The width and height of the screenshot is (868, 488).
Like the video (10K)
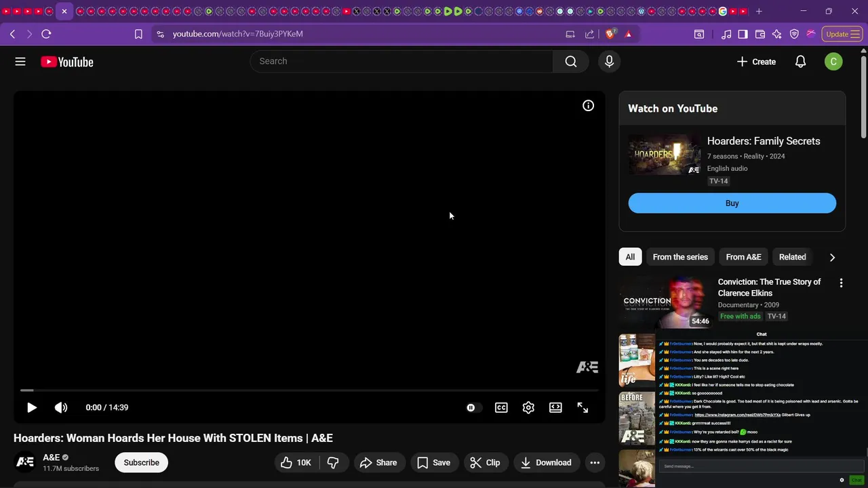click(x=295, y=463)
